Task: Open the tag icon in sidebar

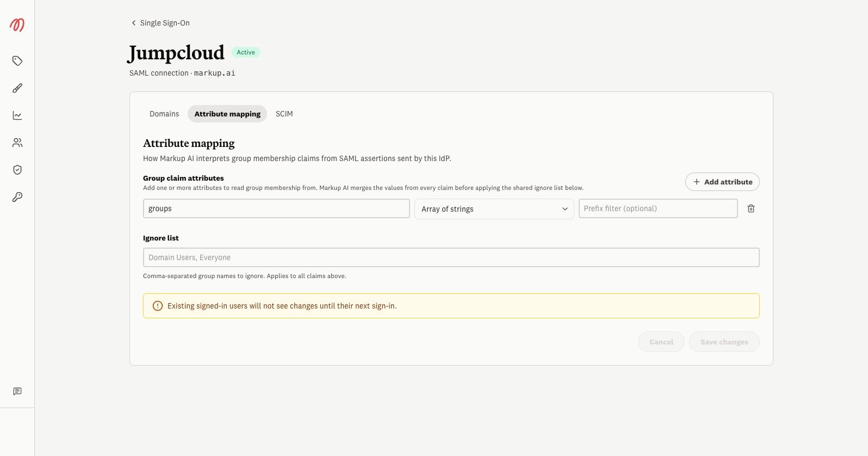Action: click(x=17, y=61)
